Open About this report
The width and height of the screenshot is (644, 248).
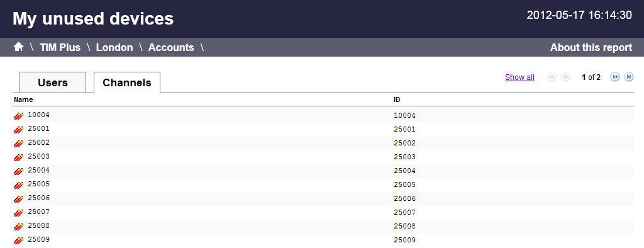coord(591,47)
